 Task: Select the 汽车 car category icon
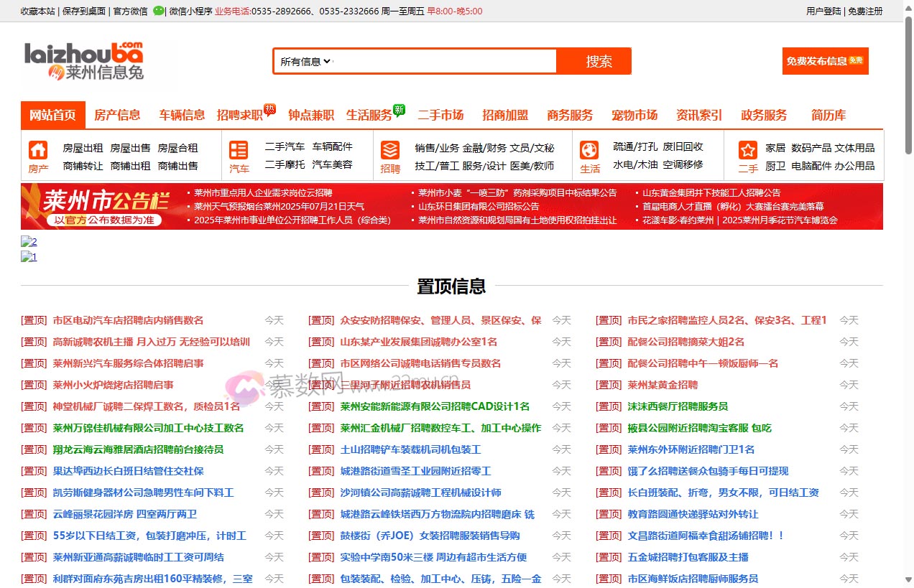[239, 151]
